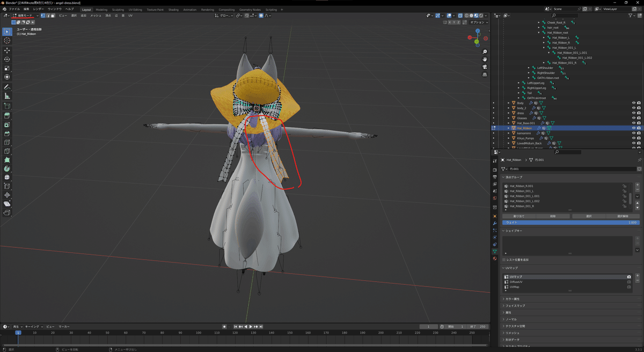Click the 選択解除 deselect button

coord(623,216)
